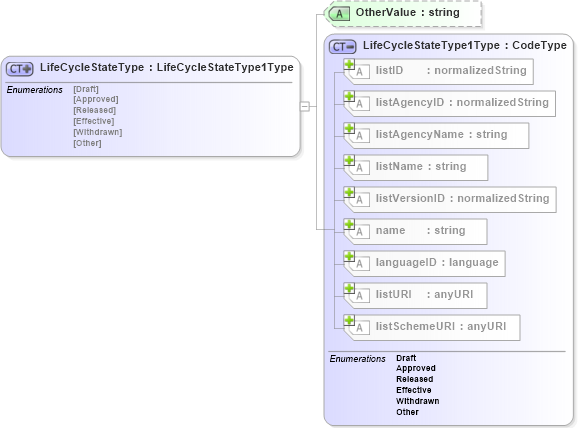Expand the listSchemeURI attribute plus icon
This screenshot has width=578, height=428.
click(x=349, y=320)
